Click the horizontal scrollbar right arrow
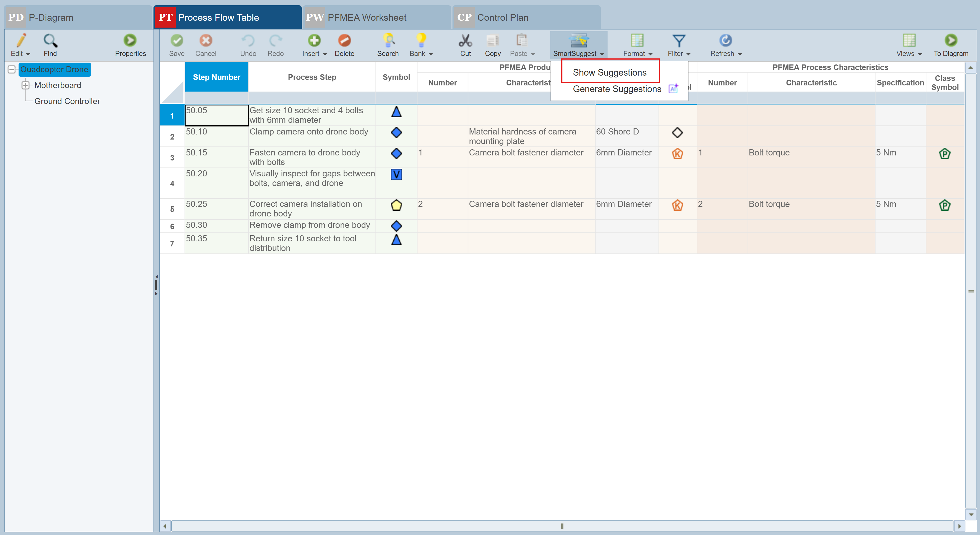 click(959, 526)
